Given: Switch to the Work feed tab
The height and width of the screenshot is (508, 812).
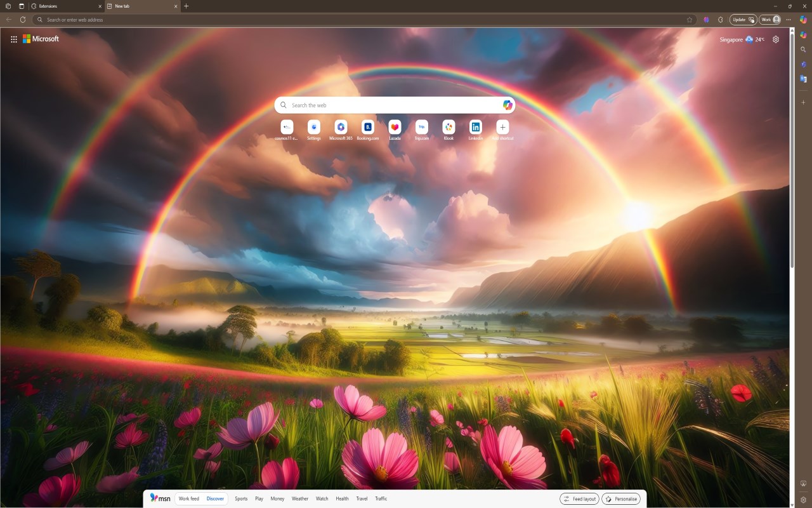Looking at the screenshot, I should click(x=189, y=498).
